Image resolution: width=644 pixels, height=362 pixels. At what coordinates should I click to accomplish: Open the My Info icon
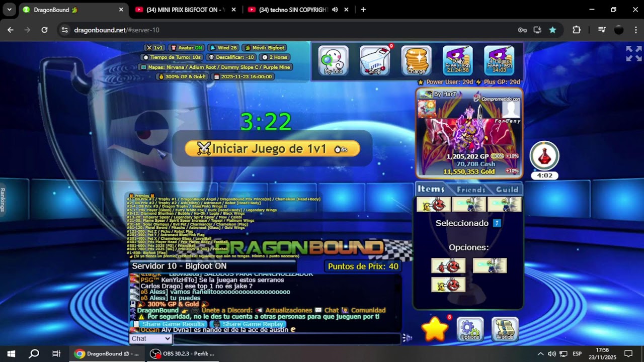(x=333, y=61)
